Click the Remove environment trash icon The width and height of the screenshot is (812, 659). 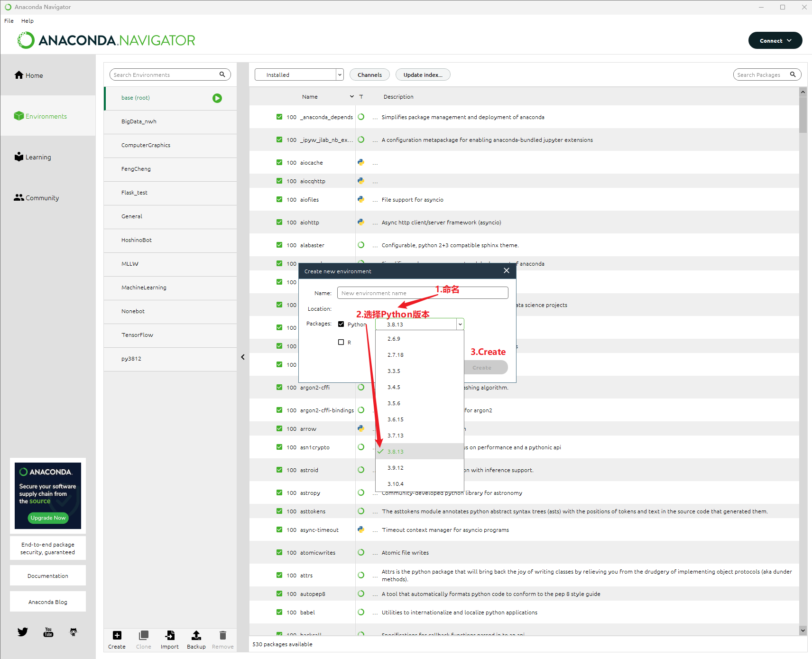tap(223, 635)
